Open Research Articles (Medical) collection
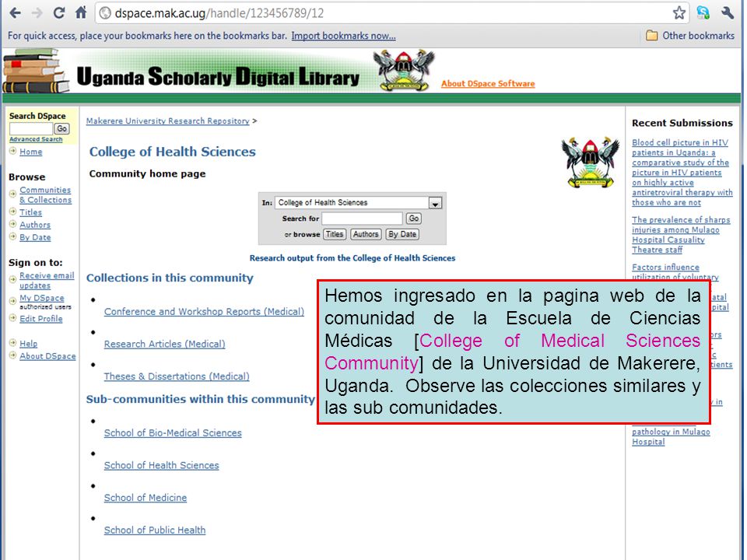The width and height of the screenshot is (747, 560). click(x=164, y=344)
